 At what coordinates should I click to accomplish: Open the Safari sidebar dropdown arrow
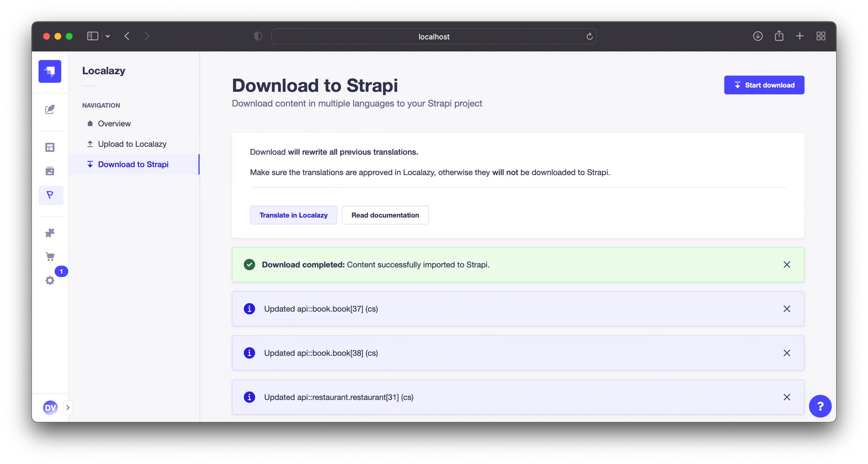108,36
